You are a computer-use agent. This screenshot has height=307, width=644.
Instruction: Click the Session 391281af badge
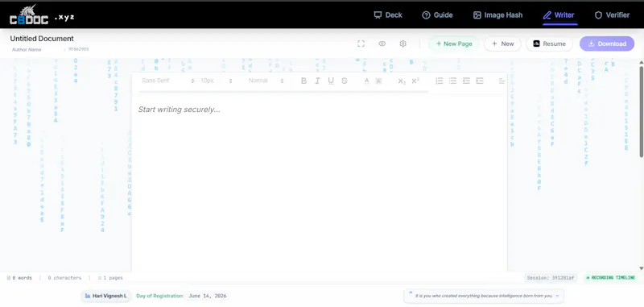pos(551,278)
